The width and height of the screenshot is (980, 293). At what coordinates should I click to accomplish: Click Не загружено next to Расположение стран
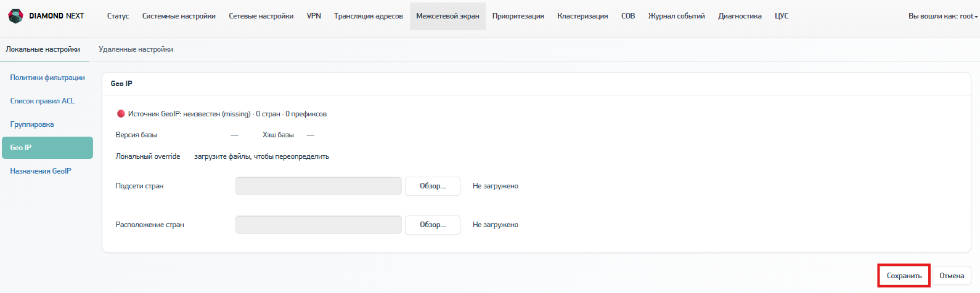pyautogui.click(x=496, y=225)
